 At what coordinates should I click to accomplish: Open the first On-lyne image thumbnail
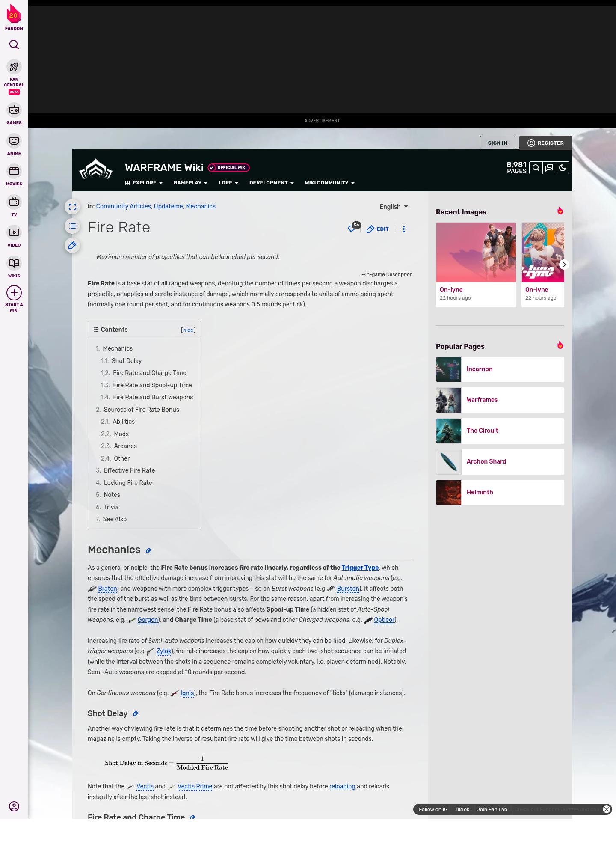tap(476, 253)
